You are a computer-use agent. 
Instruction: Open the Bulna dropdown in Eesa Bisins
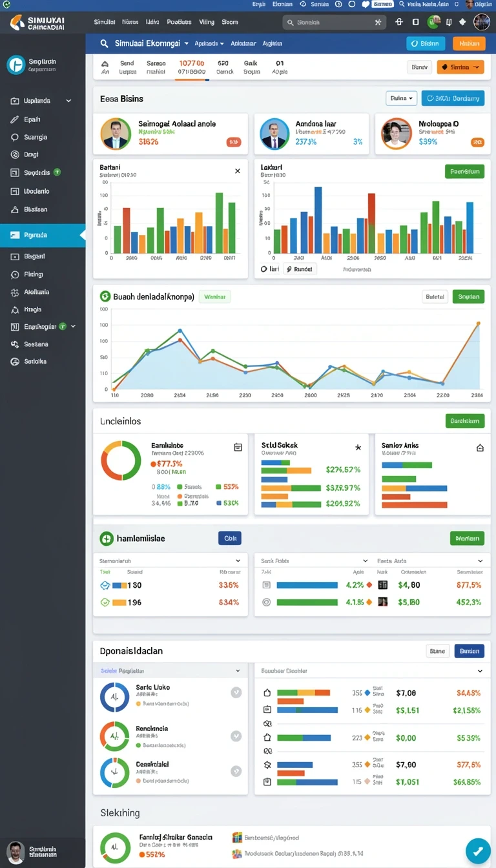(x=402, y=98)
